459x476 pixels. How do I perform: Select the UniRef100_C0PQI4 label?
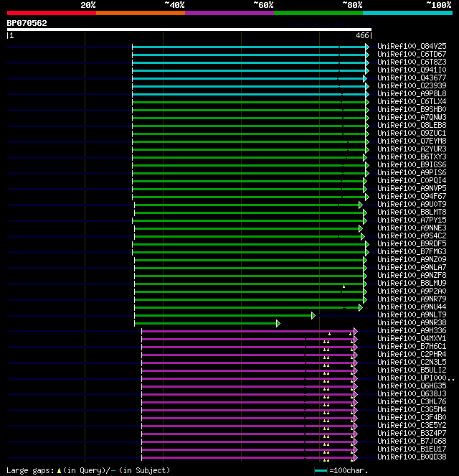(412, 180)
